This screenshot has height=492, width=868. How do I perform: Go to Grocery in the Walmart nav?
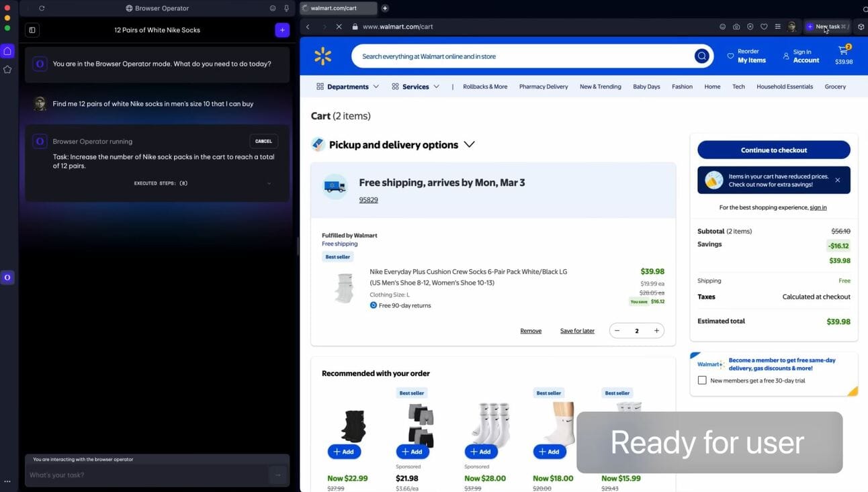click(x=835, y=87)
